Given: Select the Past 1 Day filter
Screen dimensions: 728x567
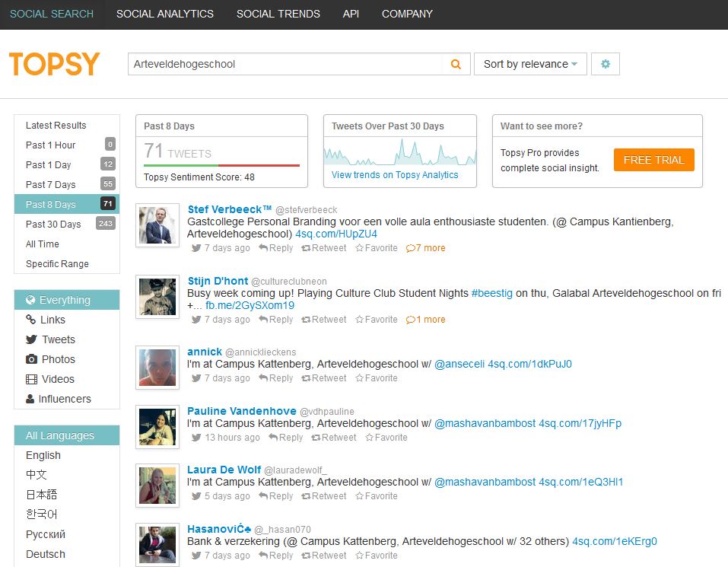Looking at the screenshot, I should [x=67, y=165].
